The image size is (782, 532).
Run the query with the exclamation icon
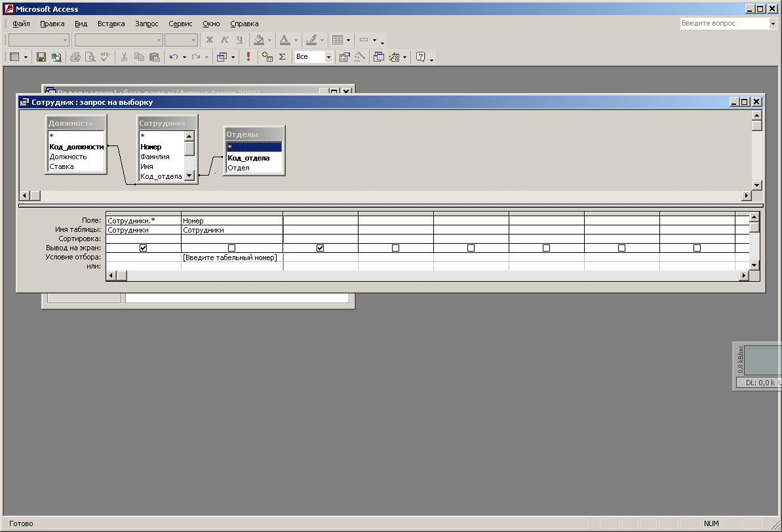point(248,57)
